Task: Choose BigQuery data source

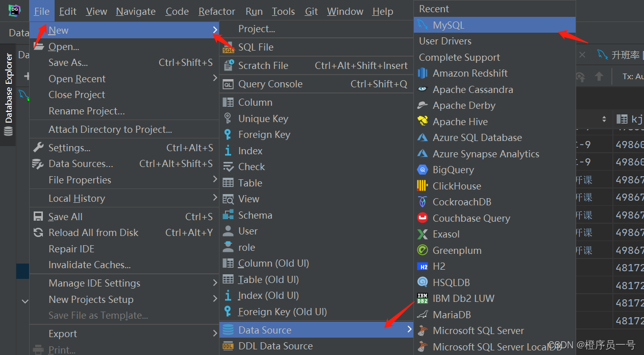Action: click(x=494, y=170)
